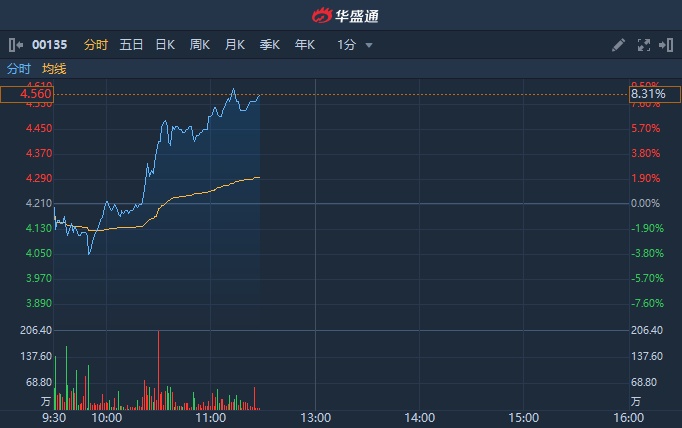682x428 pixels.
Task: Switch to the 五日 chart tab
Action: click(x=131, y=45)
